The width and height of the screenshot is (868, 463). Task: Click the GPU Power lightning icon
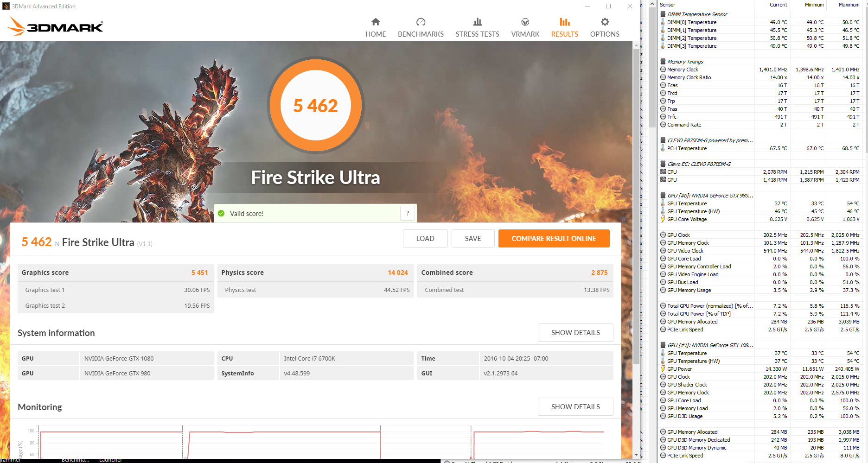(x=663, y=369)
